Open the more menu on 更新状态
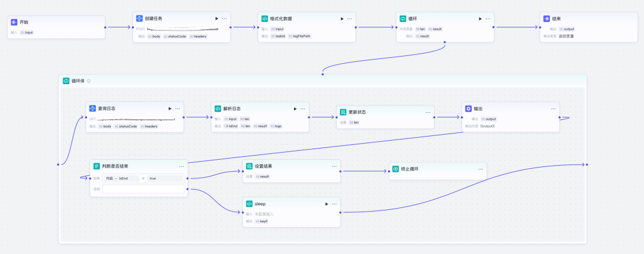Screen dimensions: 644x254 coord(428,111)
